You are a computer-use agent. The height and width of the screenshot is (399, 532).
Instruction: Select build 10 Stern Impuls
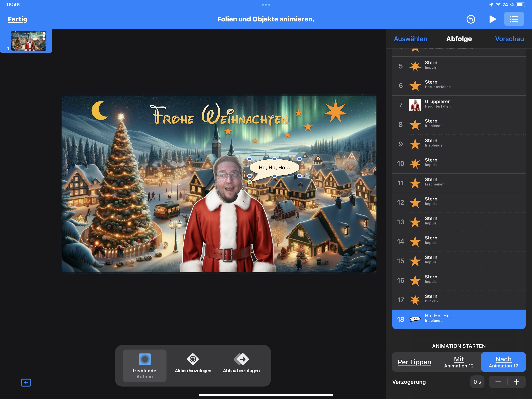[459, 164]
